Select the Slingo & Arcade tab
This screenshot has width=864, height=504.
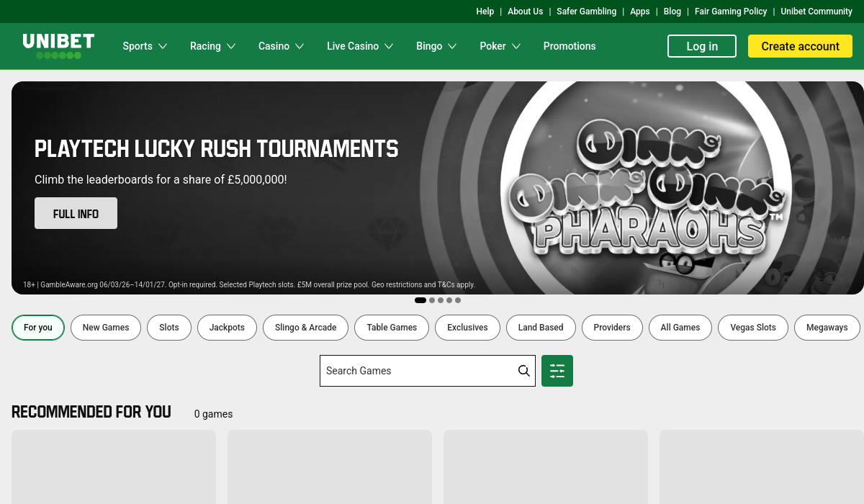tap(306, 328)
